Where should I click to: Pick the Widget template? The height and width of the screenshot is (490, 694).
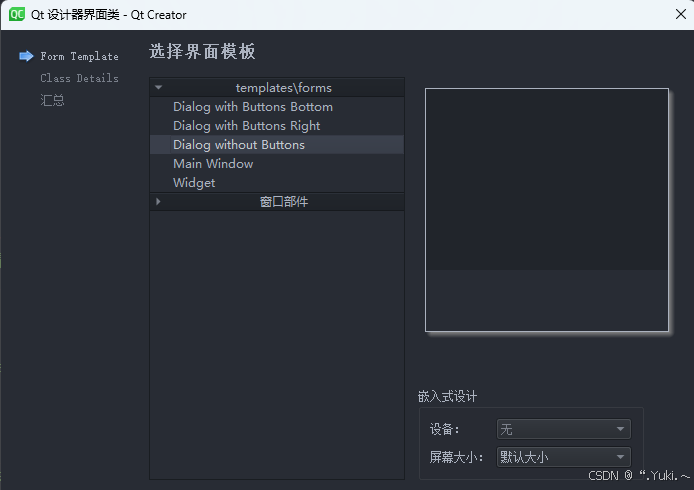pos(277,183)
